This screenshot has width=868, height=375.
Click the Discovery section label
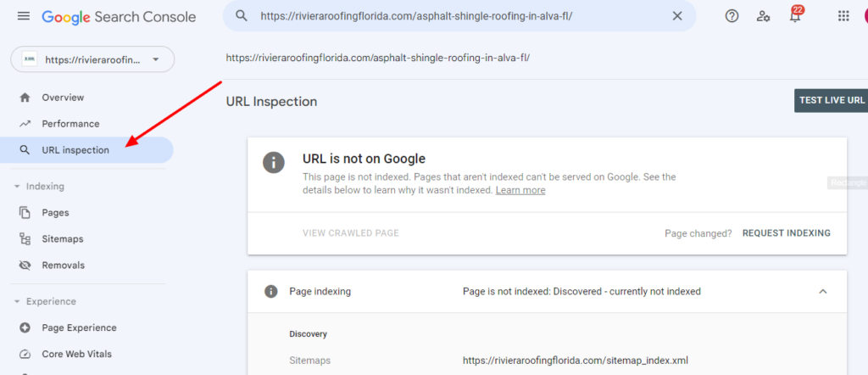coord(309,334)
